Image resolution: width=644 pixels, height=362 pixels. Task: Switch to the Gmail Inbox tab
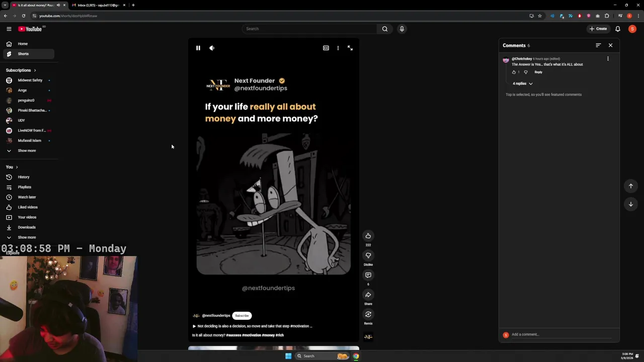(x=98, y=5)
